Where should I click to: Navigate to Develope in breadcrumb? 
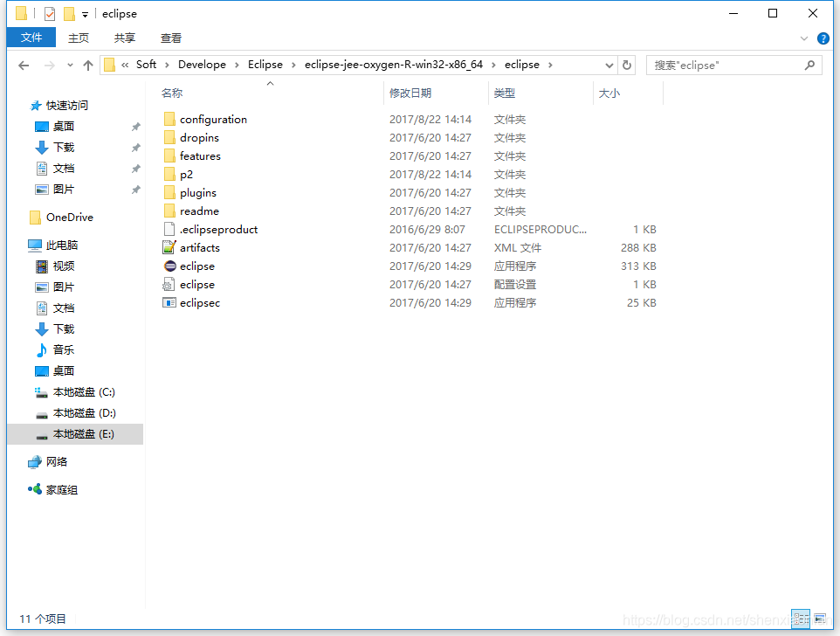pyautogui.click(x=202, y=65)
